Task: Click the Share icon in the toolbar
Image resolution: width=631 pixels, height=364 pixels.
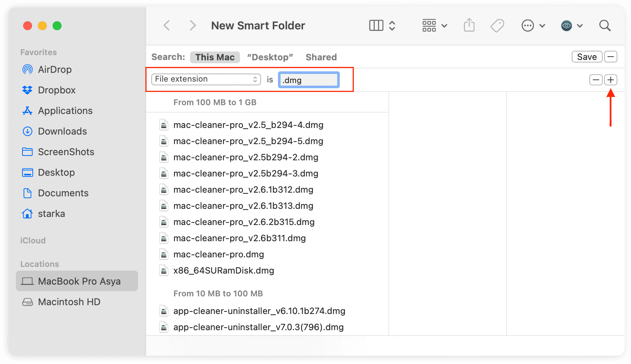Action: point(469,25)
